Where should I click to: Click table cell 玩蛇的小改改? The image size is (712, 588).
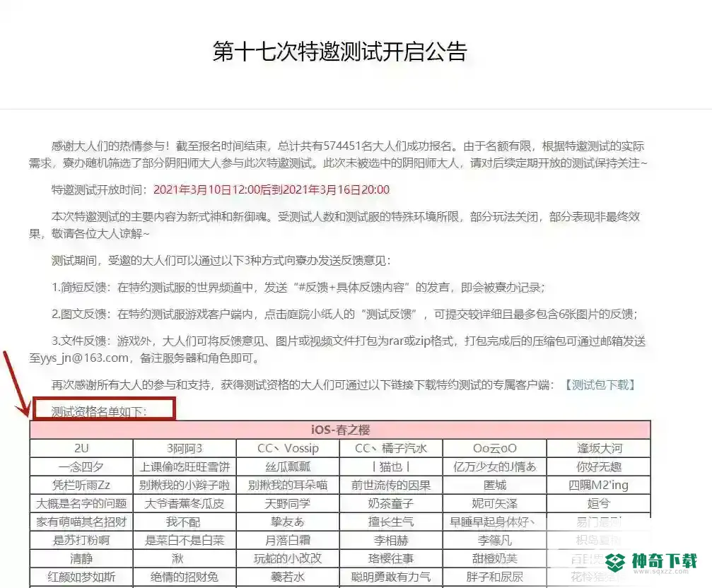(x=288, y=558)
